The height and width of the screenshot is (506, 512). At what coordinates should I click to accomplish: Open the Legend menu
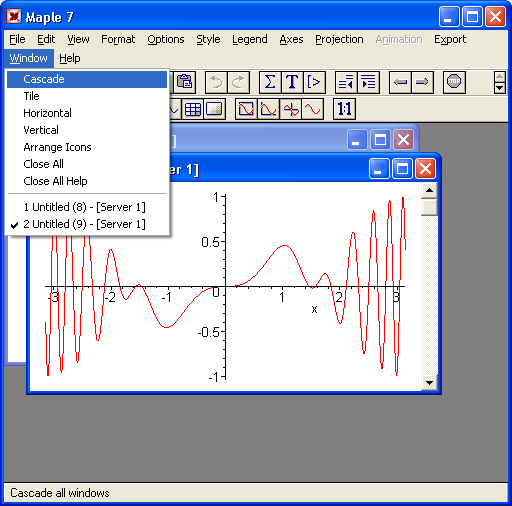pyautogui.click(x=250, y=39)
